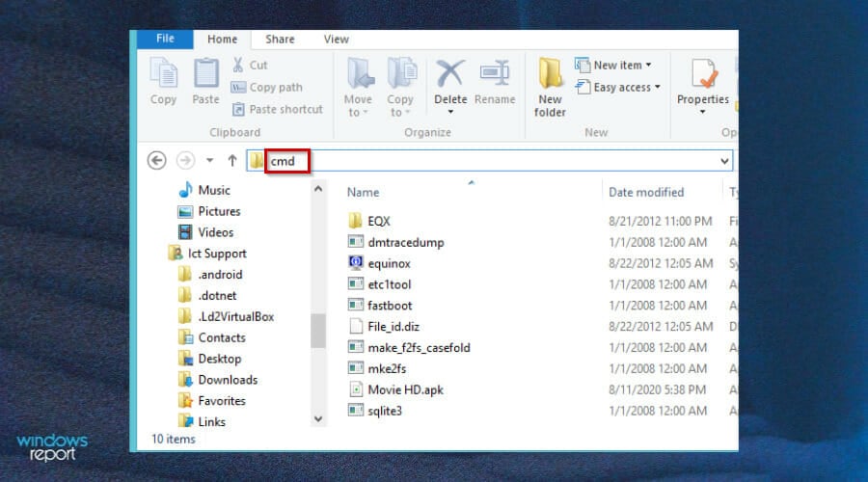Open Links in navigation pane

203,421
